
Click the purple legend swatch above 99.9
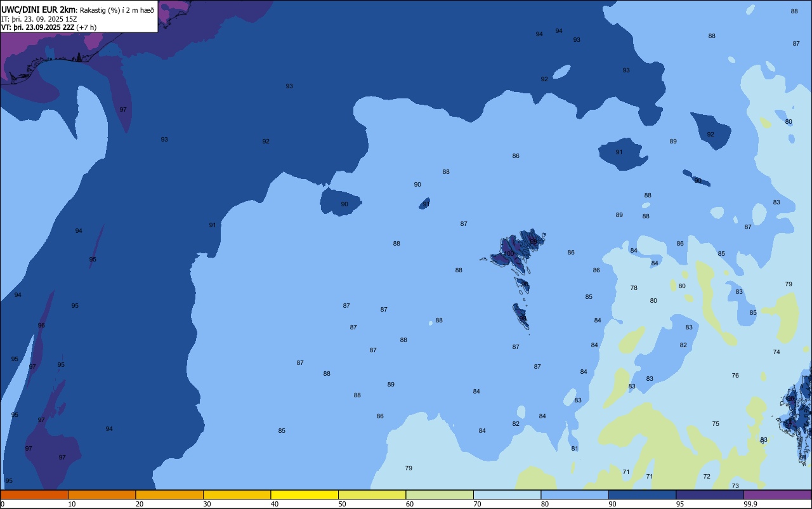point(777,494)
